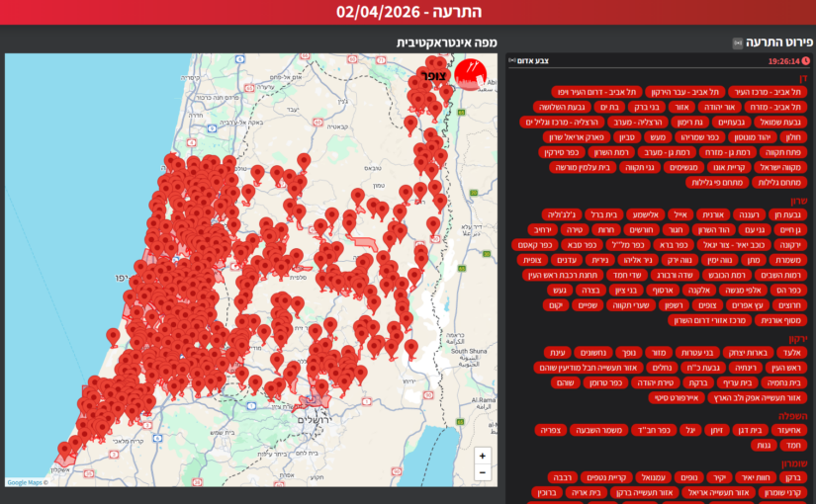Click the חולון tag
This screenshot has height=504, width=816.
[x=793, y=137]
